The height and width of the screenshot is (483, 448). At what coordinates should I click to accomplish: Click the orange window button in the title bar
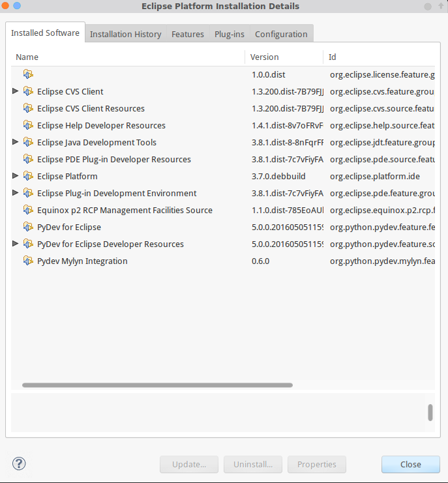(x=5, y=5)
